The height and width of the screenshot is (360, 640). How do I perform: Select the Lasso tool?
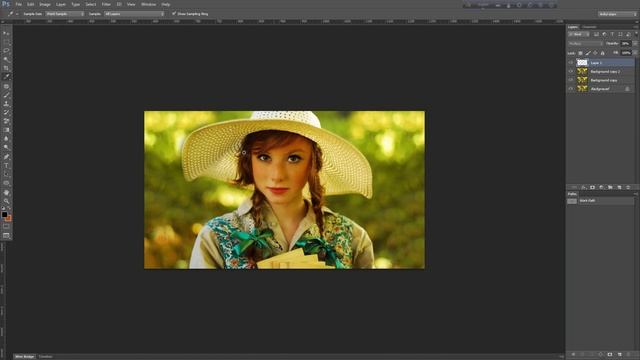pyautogui.click(x=6, y=51)
